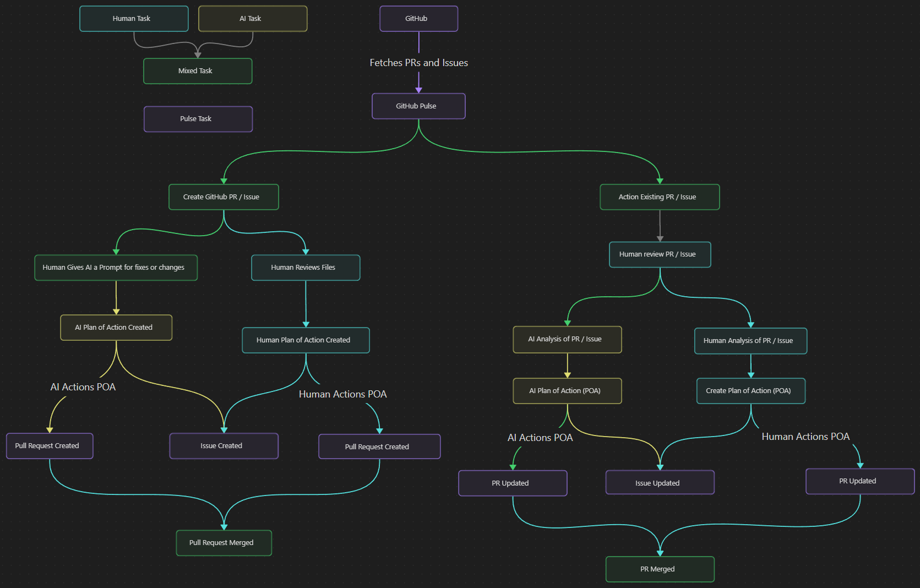This screenshot has width=920, height=588.
Task: Click the Mixed Task node
Action: 198,71
